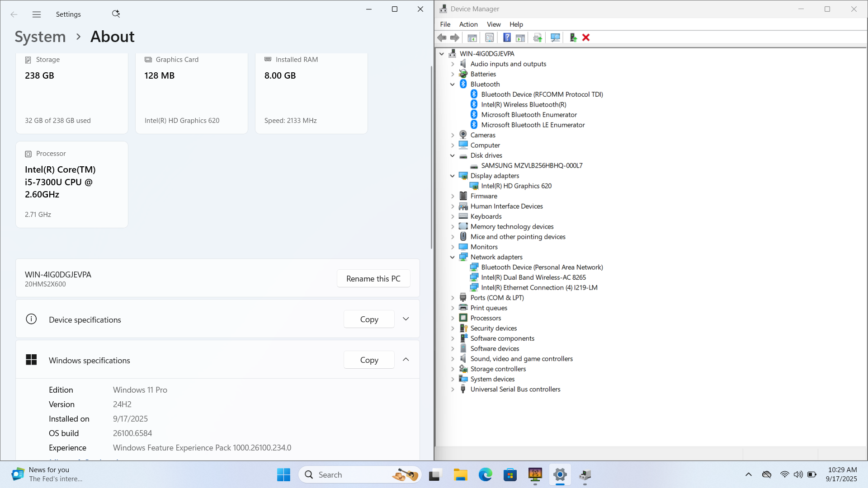Select SAMSUNG MZVLB256HBHQ-000L7 disk drive
Image resolution: width=868 pixels, height=488 pixels.
click(532, 165)
